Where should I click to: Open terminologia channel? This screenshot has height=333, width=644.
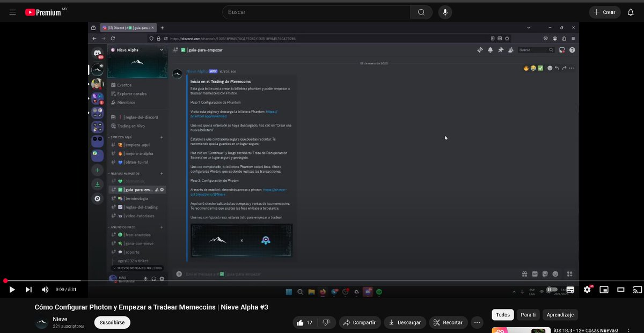coord(138,198)
